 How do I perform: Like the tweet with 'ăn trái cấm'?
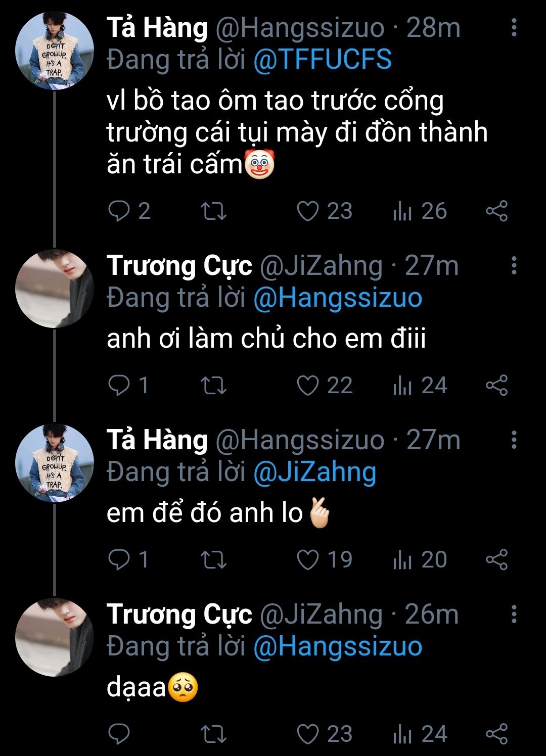point(308,211)
